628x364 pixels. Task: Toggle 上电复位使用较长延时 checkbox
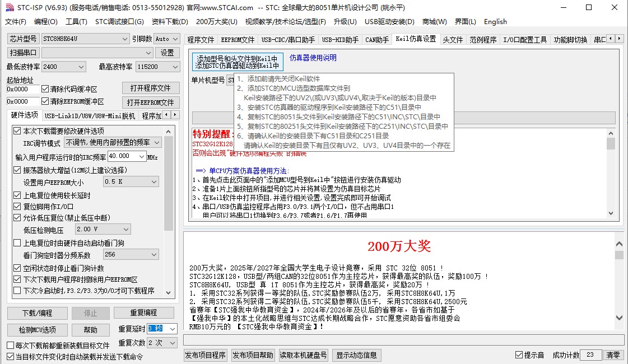click(x=17, y=195)
